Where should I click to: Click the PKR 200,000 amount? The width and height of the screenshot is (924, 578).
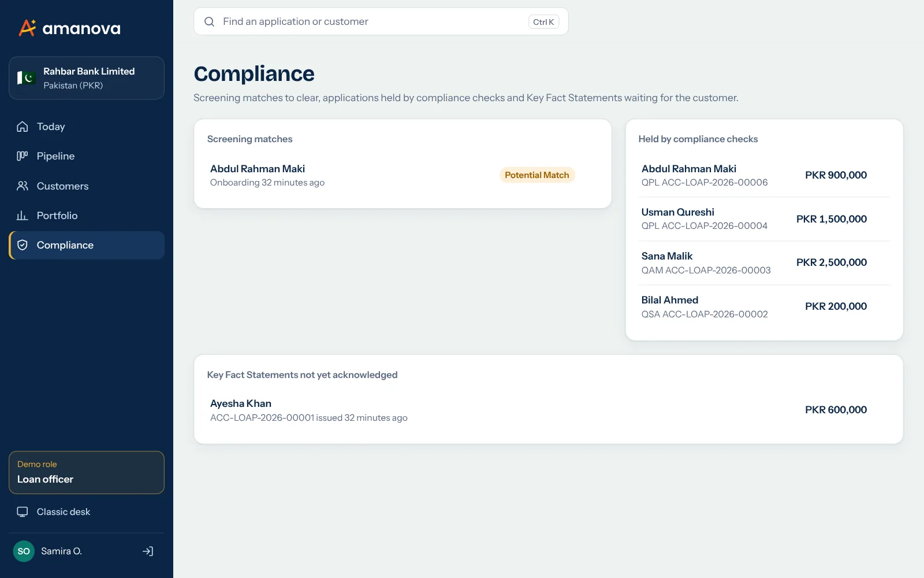[x=836, y=306]
